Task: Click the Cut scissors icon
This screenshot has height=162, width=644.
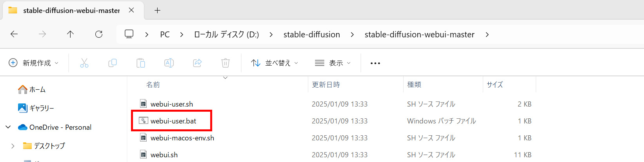Action: pyautogui.click(x=84, y=63)
